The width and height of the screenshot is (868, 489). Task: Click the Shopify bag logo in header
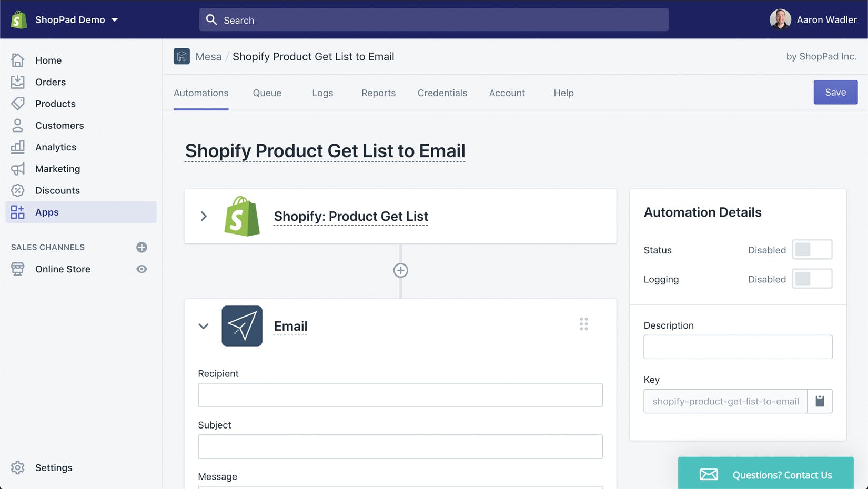coord(19,19)
